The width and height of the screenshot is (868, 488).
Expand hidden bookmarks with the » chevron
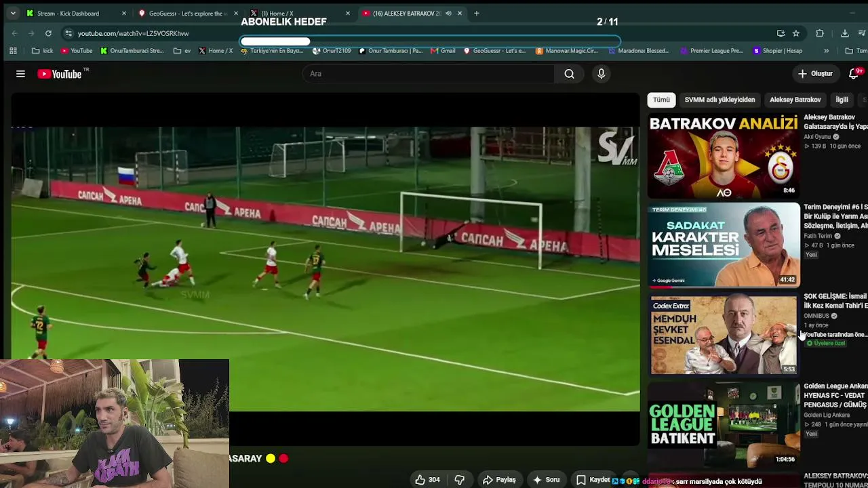tap(826, 51)
